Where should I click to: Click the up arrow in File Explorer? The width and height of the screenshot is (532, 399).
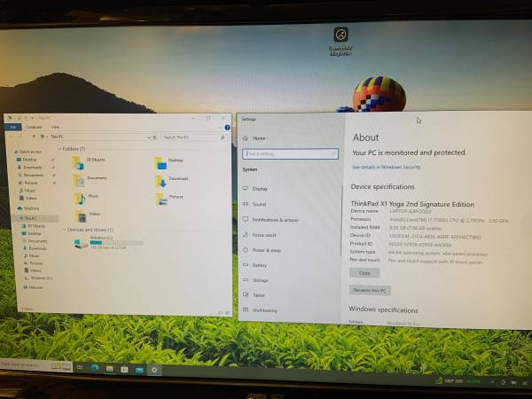[x=34, y=137]
